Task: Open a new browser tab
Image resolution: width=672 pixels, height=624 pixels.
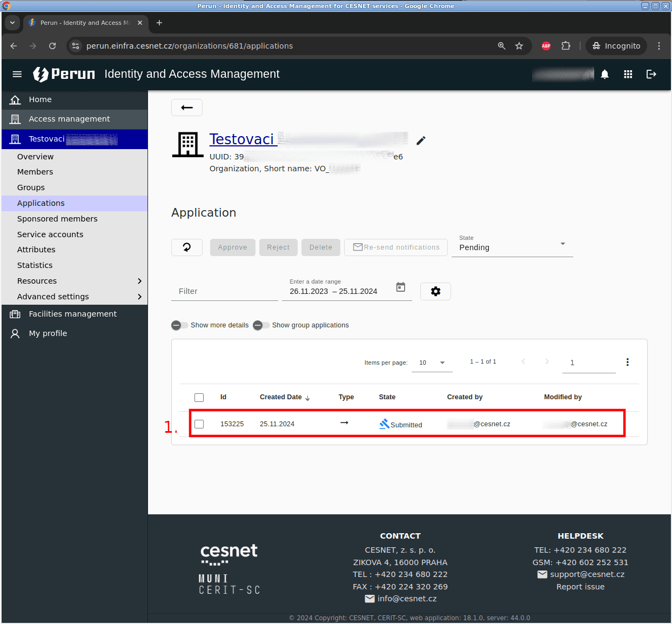Action: click(159, 23)
